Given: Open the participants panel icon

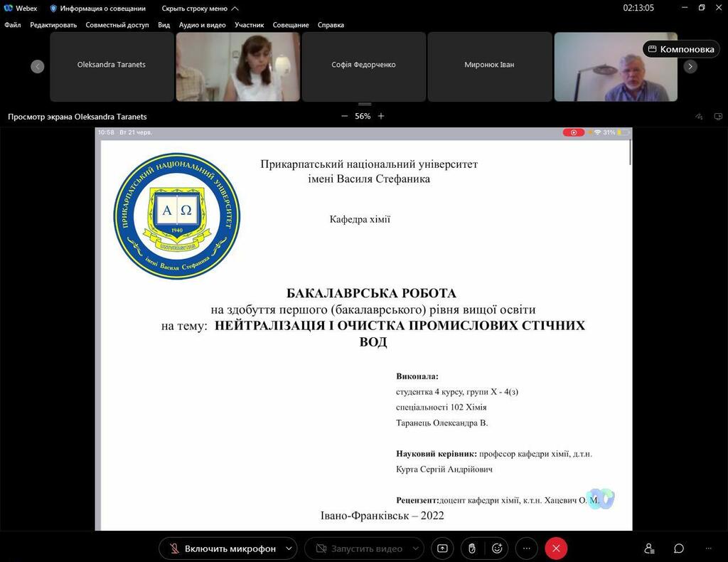Looking at the screenshot, I should click(x=650, y=548).
